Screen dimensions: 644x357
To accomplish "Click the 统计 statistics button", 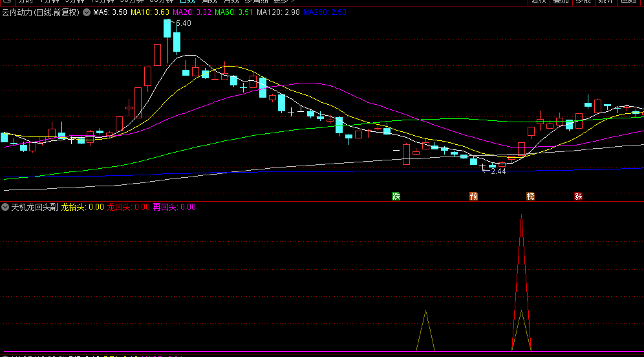I will pos(605,2).
